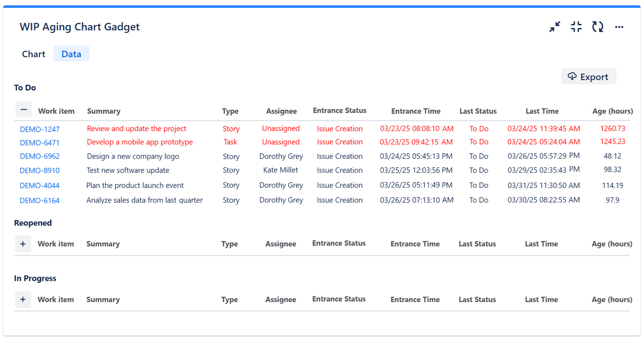
Task: Click the minimize gadget arrows icon
Action: (555, 27)
